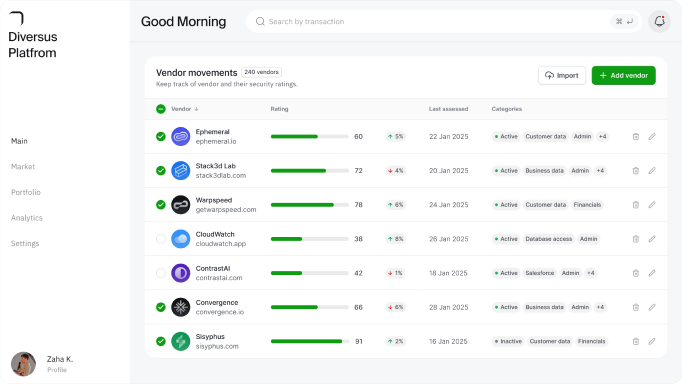Screen dimensions: 682x384
Task: Switch to Analytics in the sidebar
Action: click(x=27, y=218)
